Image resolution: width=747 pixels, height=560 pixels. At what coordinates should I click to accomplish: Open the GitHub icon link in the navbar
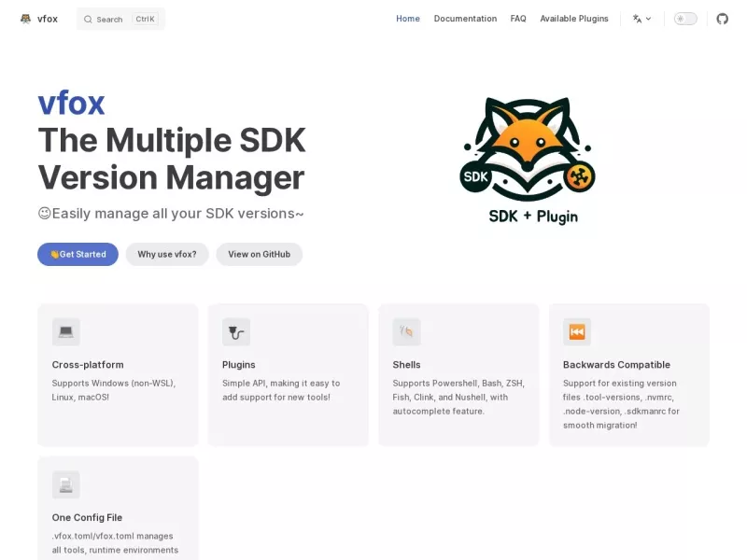(x=722, y=19)
